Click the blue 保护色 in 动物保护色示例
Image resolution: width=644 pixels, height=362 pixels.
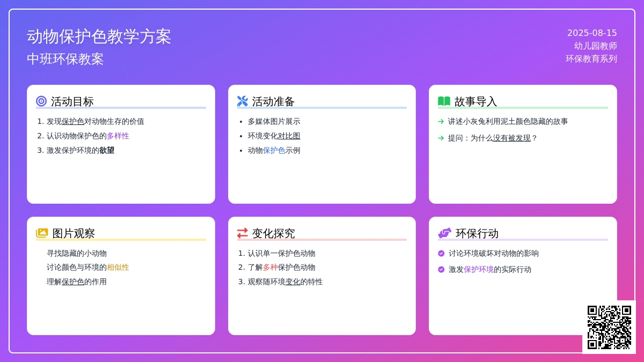tap(274, 151)
